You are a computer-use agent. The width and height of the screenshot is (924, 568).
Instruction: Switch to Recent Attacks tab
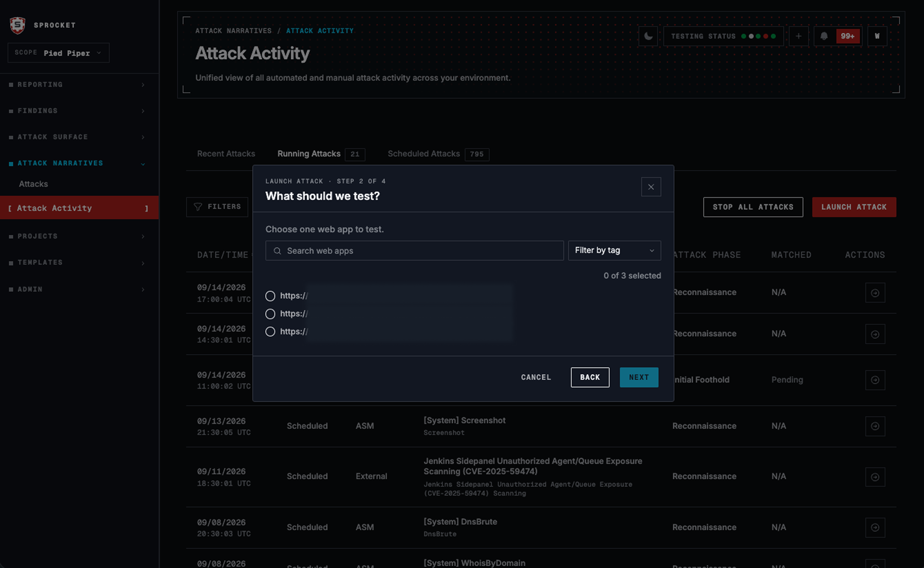tap(226, 154)
